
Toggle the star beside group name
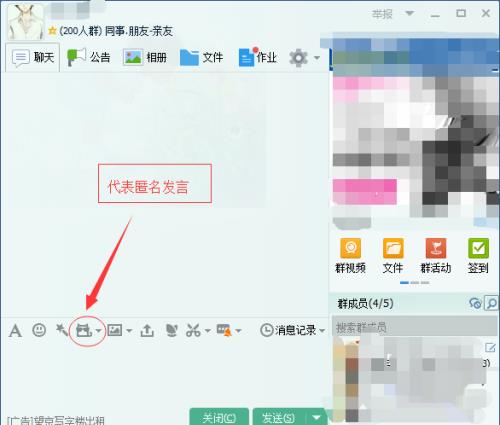52,31
